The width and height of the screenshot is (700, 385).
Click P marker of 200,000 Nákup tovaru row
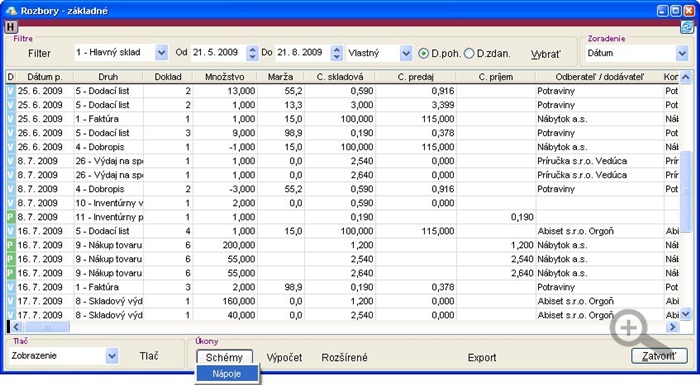pyautogui.click(x=11, y=245)
